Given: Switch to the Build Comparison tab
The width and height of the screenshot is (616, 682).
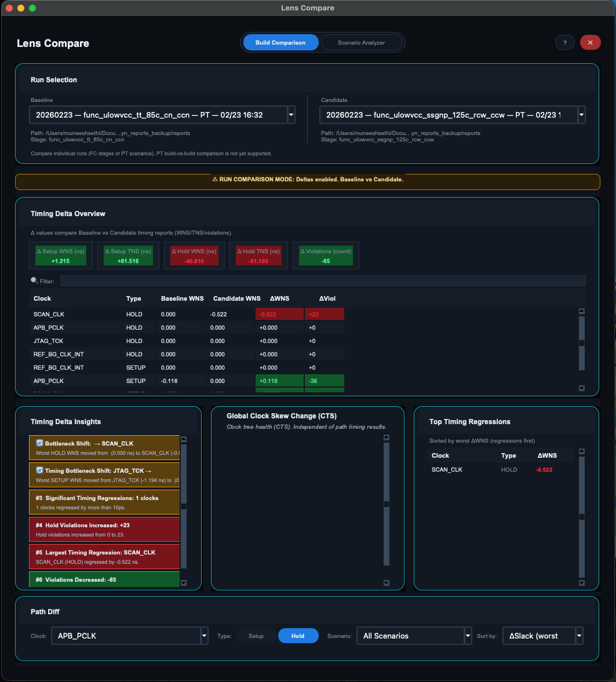Looking at the screenshot, I should (x=280, y=43).
